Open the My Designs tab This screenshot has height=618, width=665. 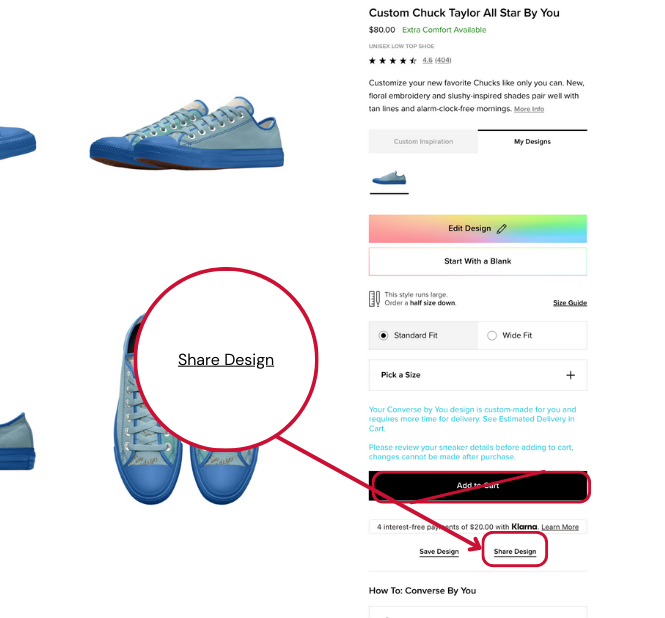(x=532, y=141)
